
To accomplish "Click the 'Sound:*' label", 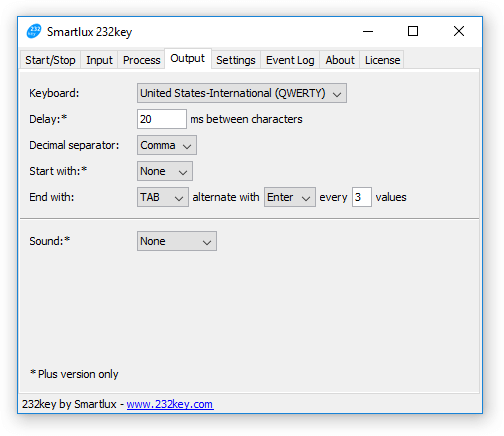I will 50,241.
